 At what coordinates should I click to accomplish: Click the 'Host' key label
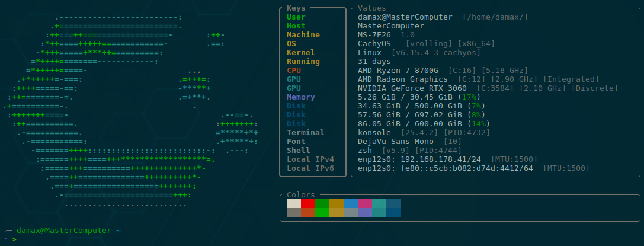(x=296, y=26)
